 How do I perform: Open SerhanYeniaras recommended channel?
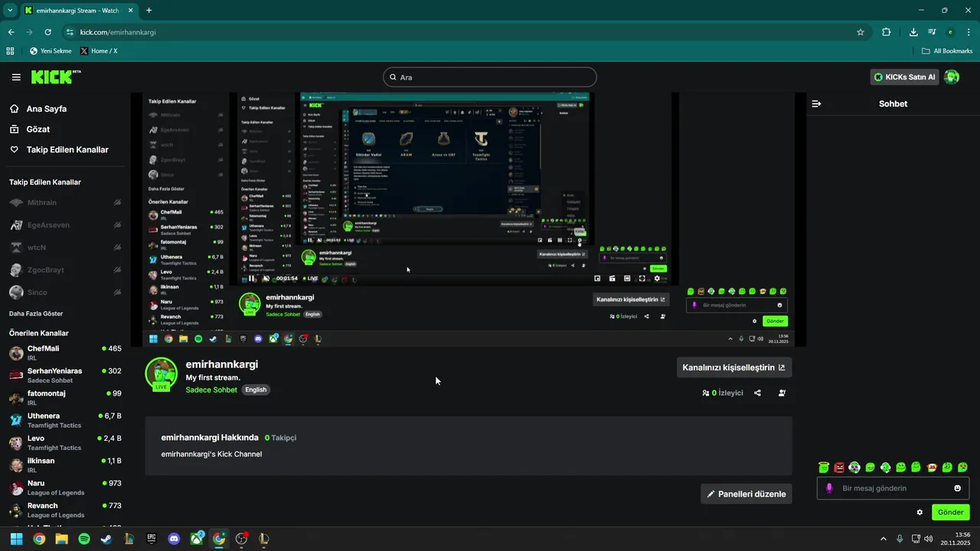point(65,375)
